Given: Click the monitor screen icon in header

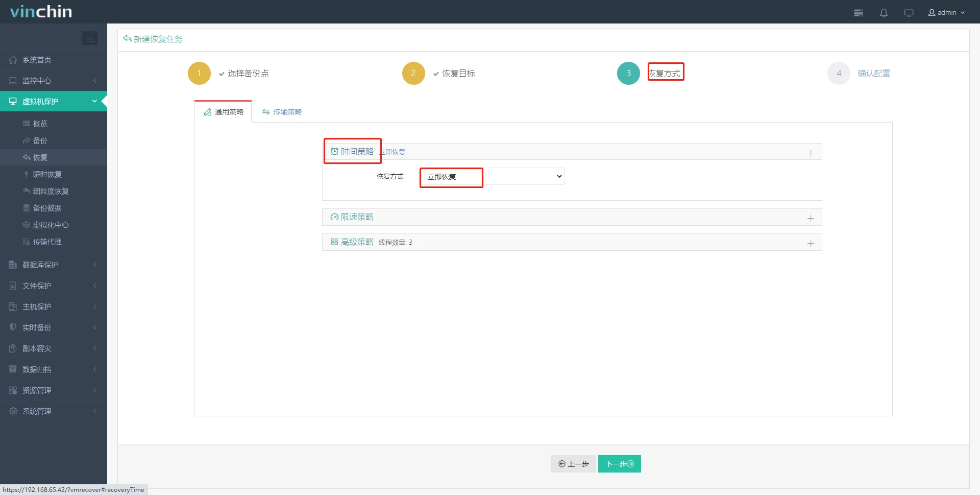Looking at the screenshot, I should tap(909, 13).
